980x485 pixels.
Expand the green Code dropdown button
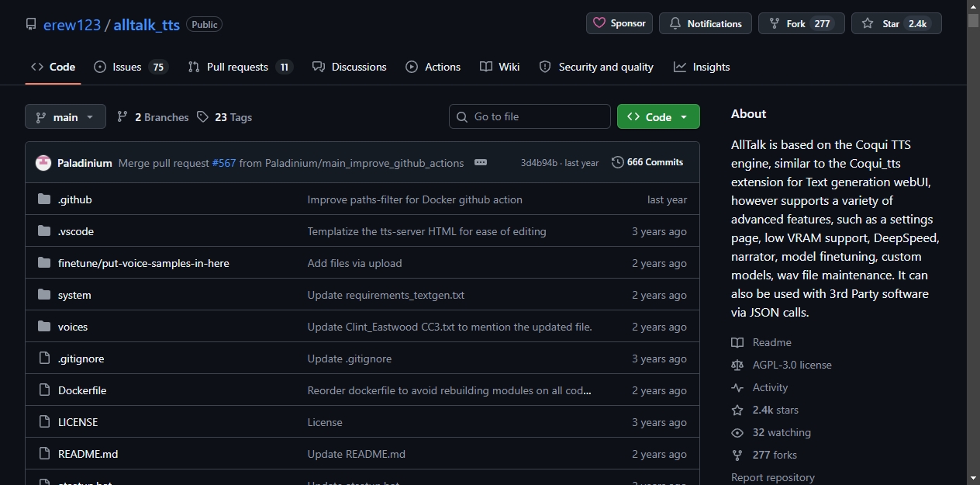click(x=658, y=116)
